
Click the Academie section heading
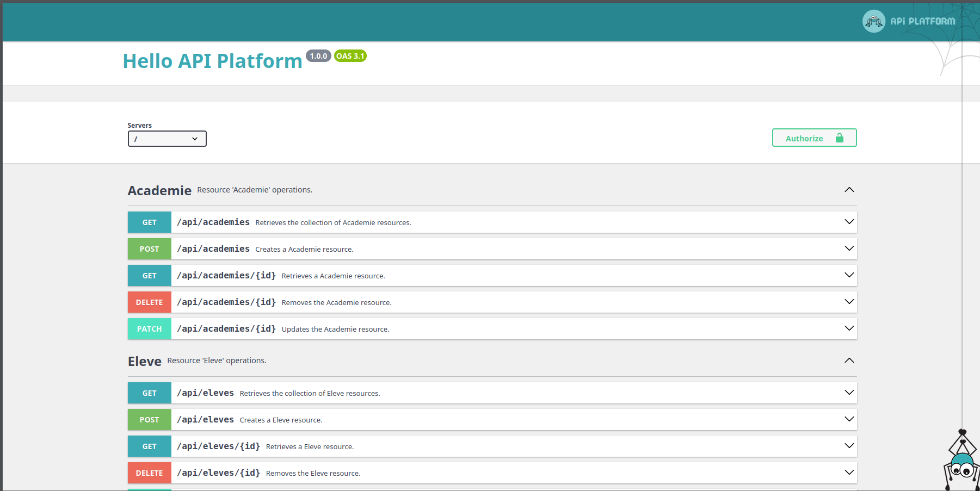159,191
